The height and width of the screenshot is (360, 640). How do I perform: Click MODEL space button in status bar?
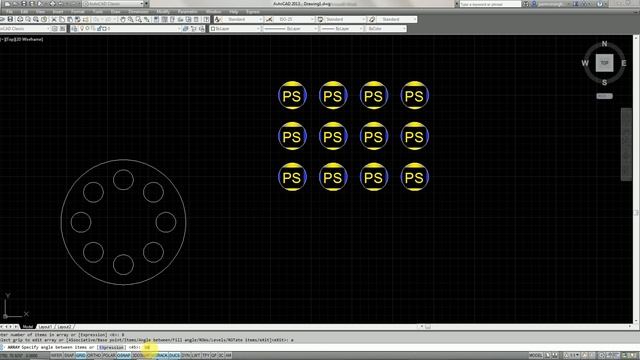(x=536, y=356)
